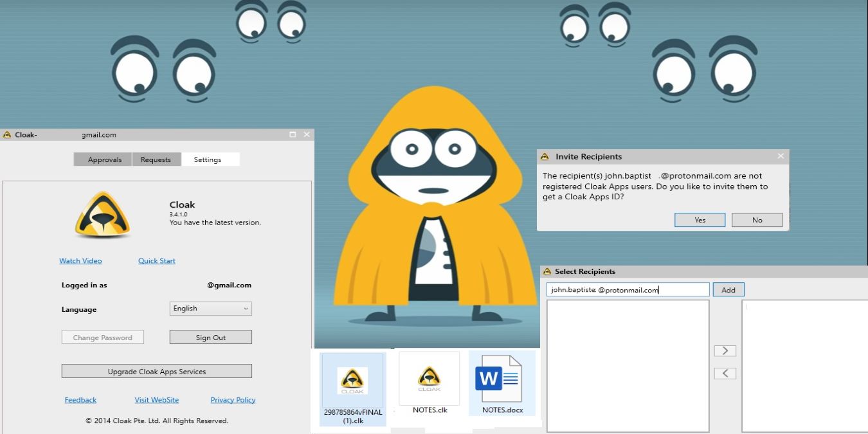Click Upgrade Cloak Apps Services

[x=156, y=371]
